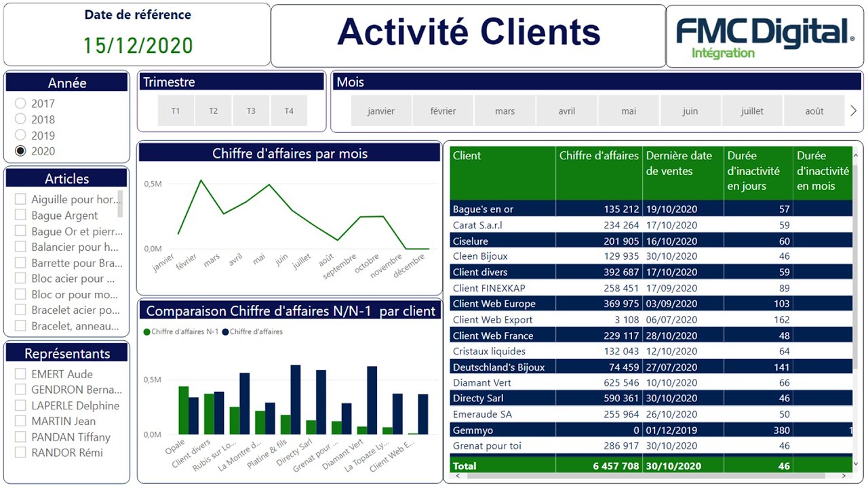Screen dimensions: 868x488
Task: Select the Client Web Europe row
Action: pyautogui.click(x=651, y=304)
